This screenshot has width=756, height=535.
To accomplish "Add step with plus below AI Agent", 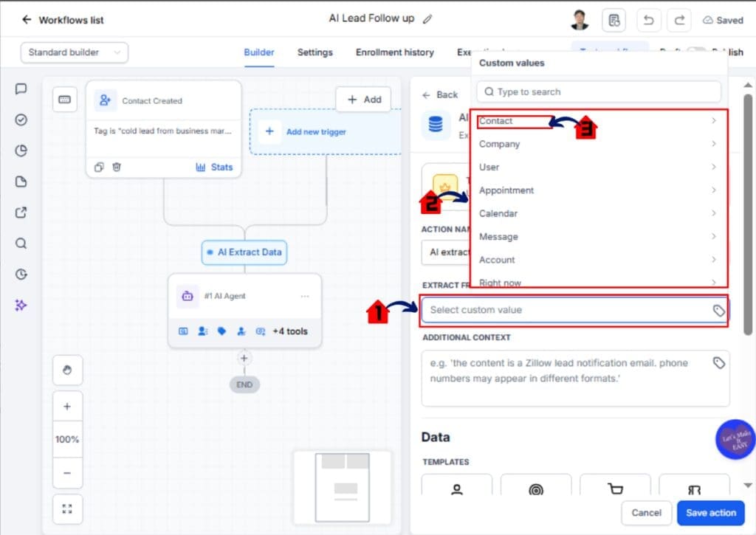I will pyautogui.click(x=244, y=358).
